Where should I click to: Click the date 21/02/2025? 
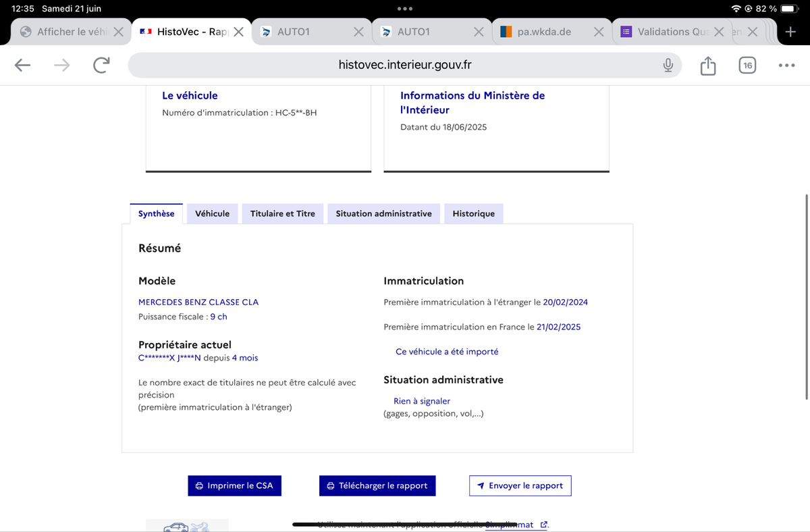tap(558, 327)
